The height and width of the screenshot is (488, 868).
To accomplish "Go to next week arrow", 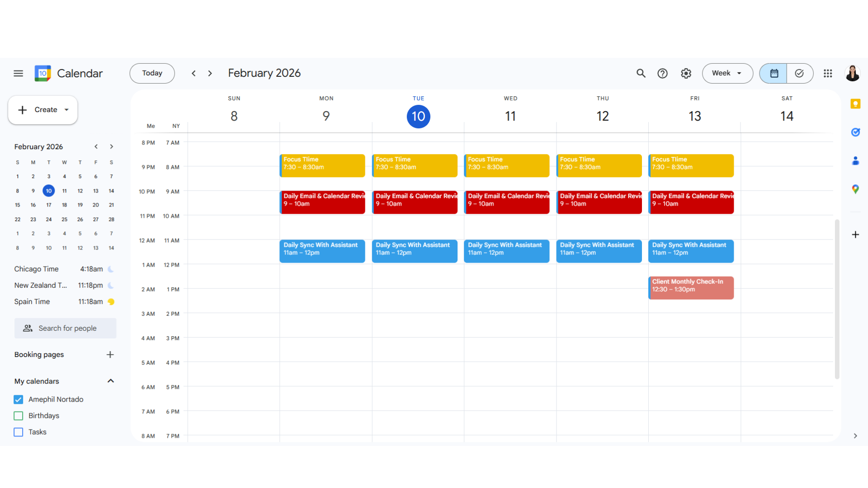I will (210, 73).
